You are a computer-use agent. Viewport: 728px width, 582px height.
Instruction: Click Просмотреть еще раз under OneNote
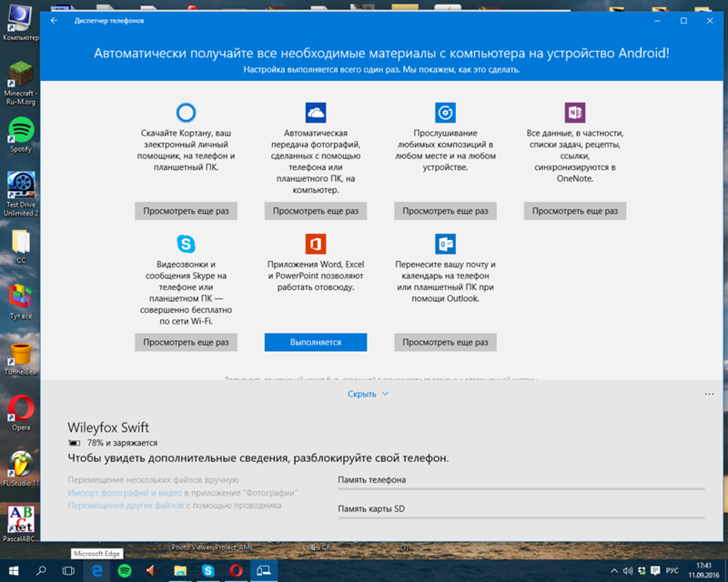pyautogui.click(x=575, y=211)
